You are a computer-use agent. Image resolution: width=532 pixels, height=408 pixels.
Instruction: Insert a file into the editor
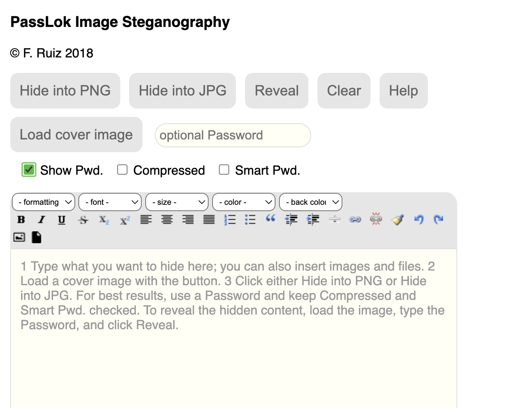pyautogui.click(x=36, y=237)
